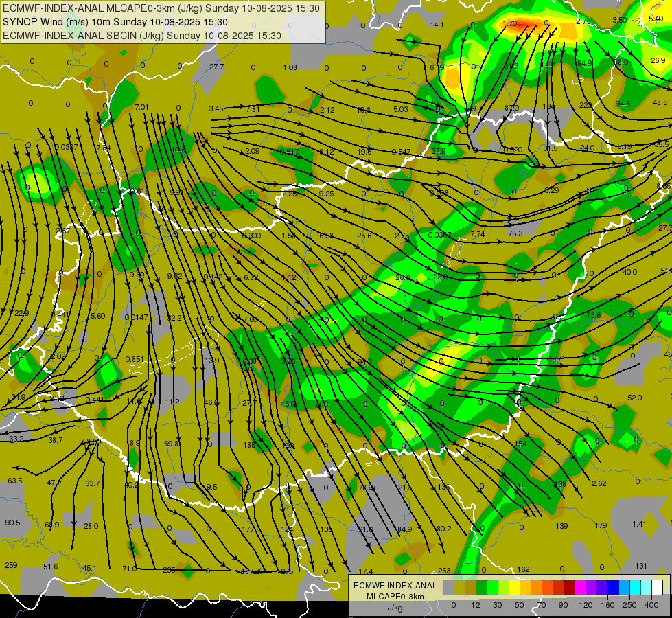Click the SYNOP Wind 10m title line

tap(115, 22)
